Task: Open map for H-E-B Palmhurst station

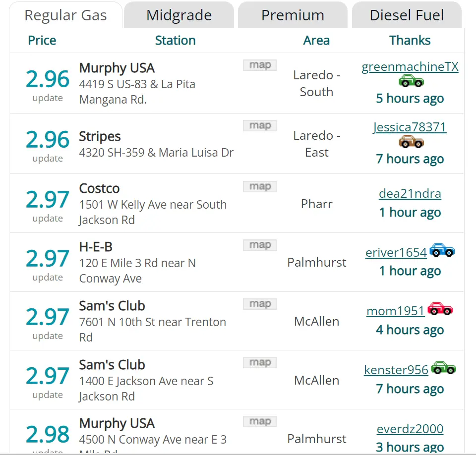Action: (259, 245)
